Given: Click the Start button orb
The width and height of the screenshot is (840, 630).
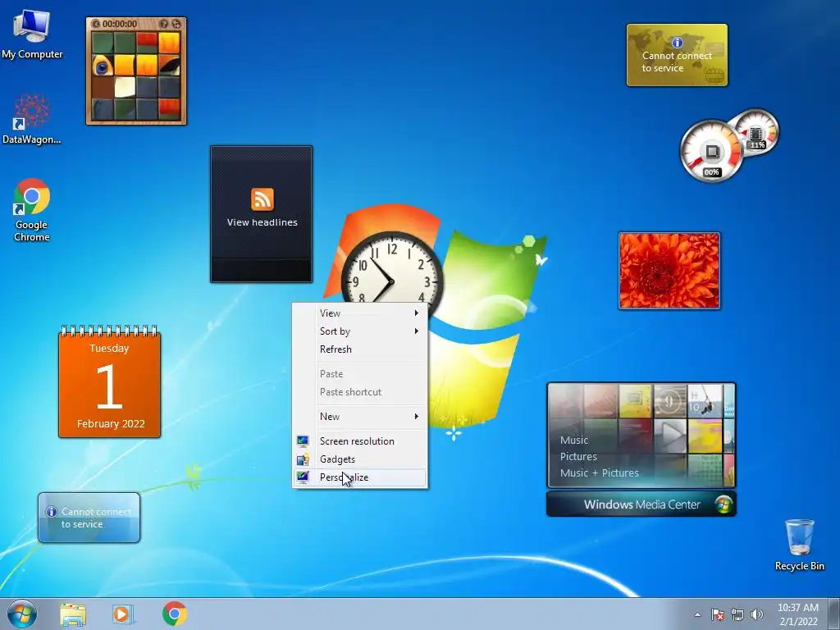Looking at the screenshot, I should 22,614.
